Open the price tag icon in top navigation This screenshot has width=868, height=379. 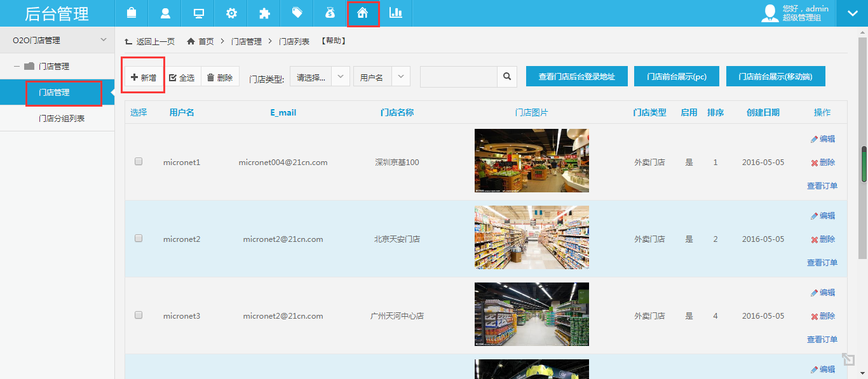point(297,13)
